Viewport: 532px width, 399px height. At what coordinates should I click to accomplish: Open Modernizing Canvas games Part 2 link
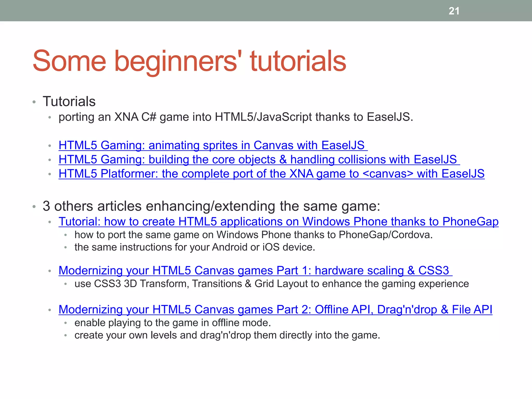[275, 309]
